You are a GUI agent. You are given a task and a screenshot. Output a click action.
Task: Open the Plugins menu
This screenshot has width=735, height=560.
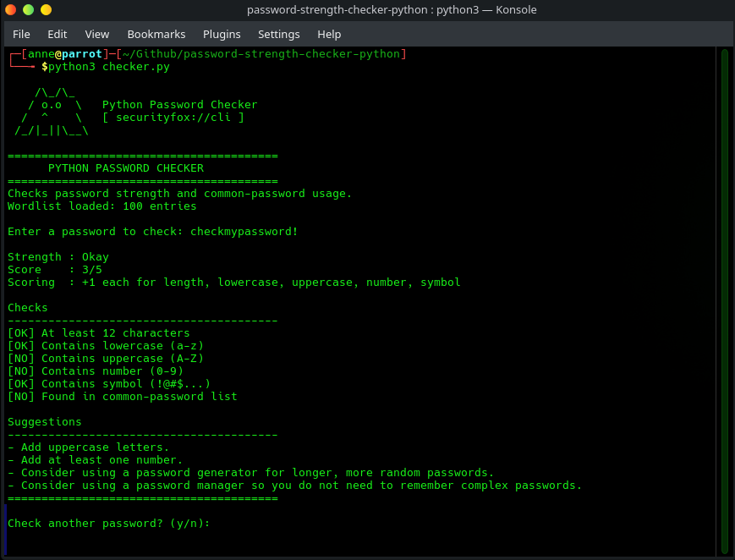(x=222, y=34)
